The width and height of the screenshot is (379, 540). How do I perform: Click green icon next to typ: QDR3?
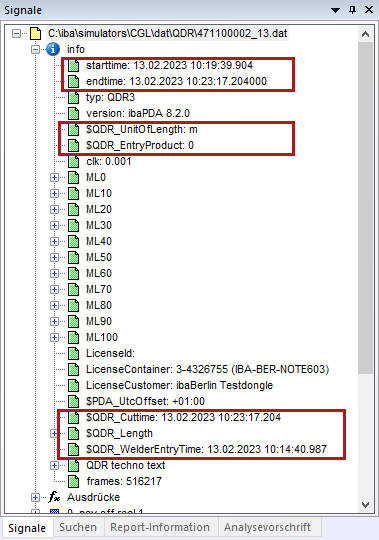click(73, 97)
